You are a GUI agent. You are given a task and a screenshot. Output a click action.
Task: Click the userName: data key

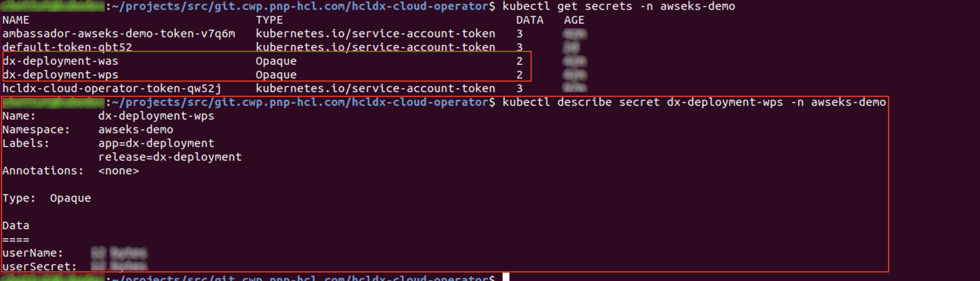pos(32,253)
